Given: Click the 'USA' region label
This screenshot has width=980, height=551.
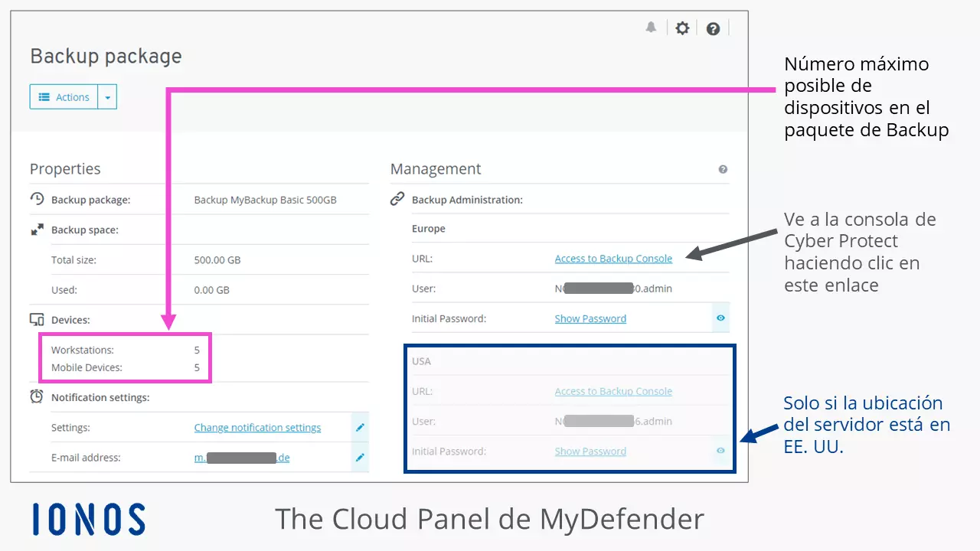Looking at the screenshot, I should tap(421, 360).
